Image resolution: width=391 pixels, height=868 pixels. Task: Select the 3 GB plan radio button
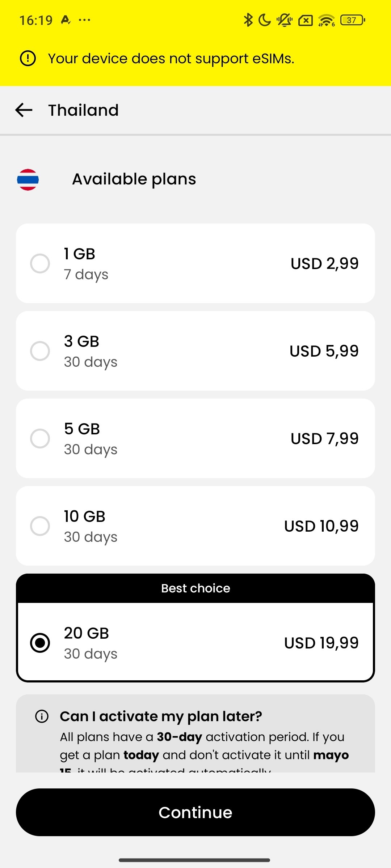pyautogui.click(x=40, y=351)
